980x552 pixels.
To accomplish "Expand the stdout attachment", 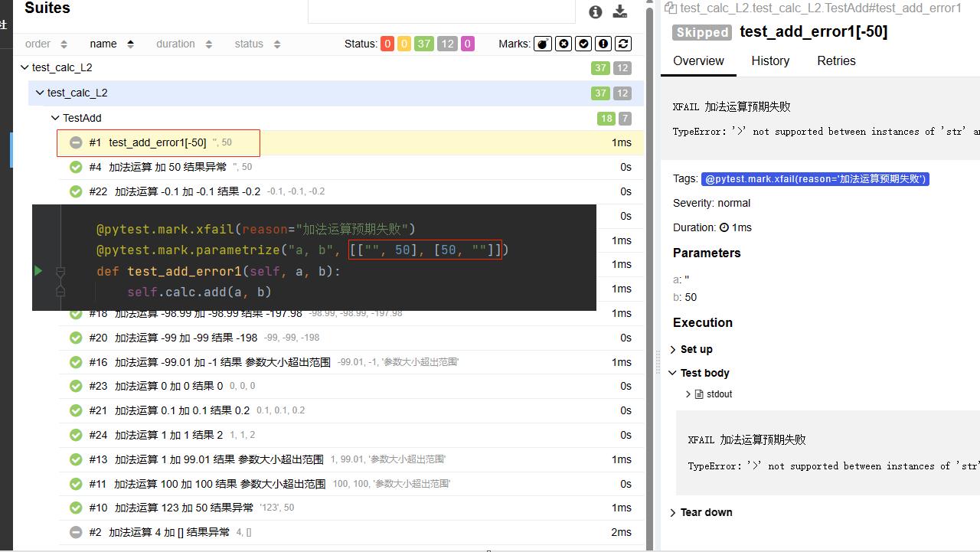I will click(709, 394).
